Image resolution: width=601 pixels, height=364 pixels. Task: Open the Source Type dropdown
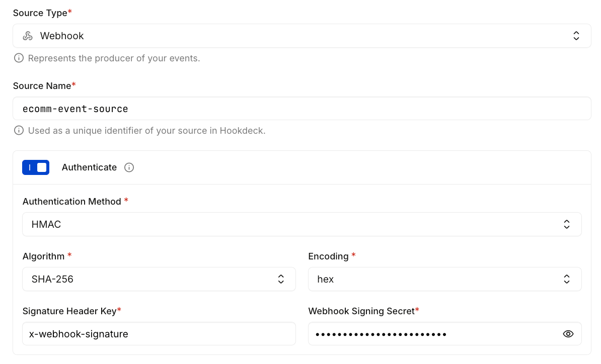(x=302, y=36)
